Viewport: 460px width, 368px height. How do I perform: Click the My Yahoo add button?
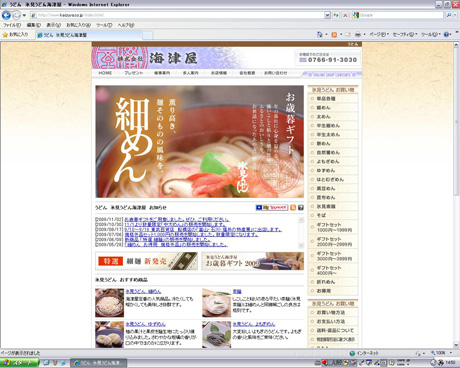click(272, 208)
